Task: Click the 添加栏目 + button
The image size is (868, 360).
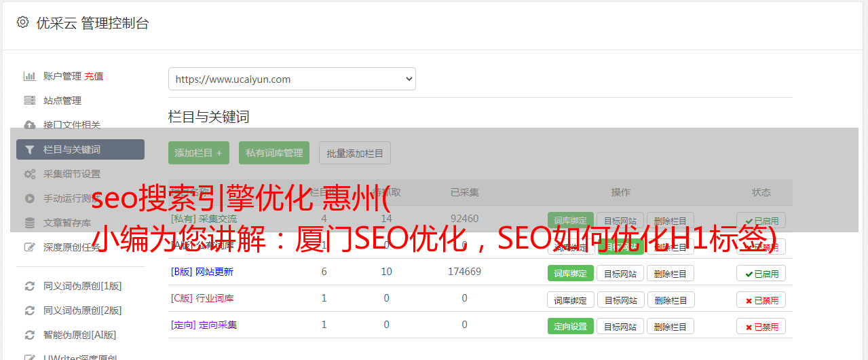Action: tap(199, 153)
